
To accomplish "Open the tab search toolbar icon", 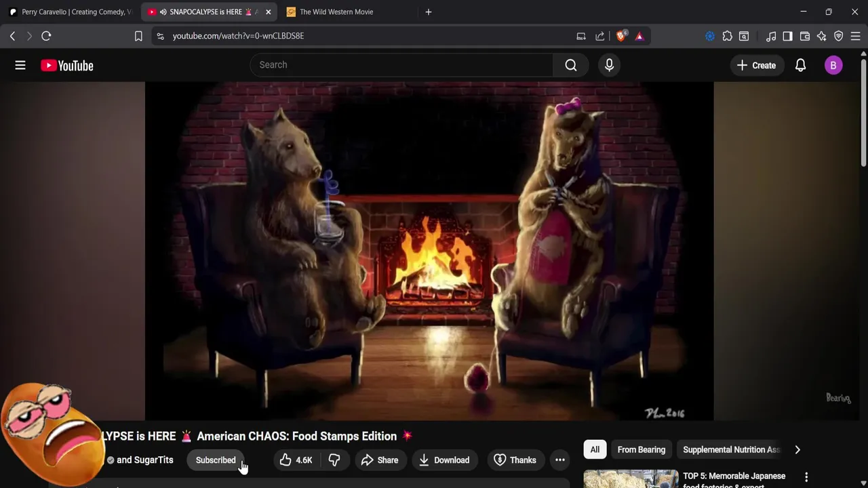I will coord(744,36).
